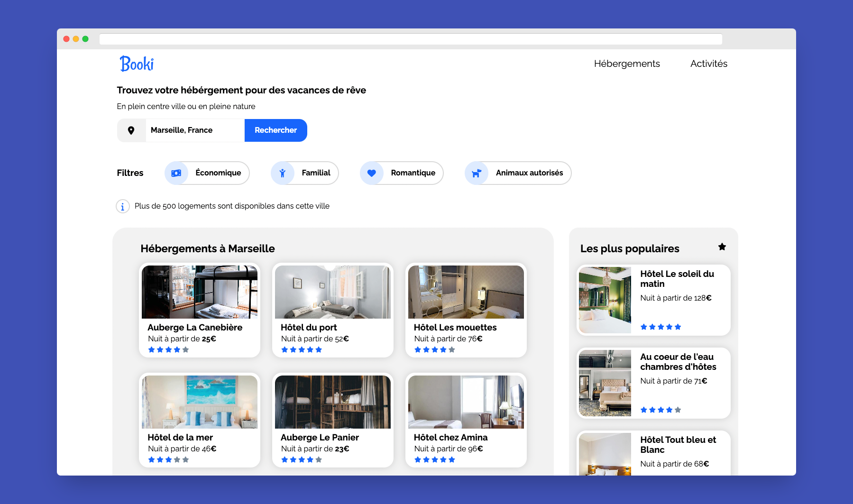This screenshot has width=853, height=504.
Task: Click the info icon about 500 logements
Action: click(x=122, y=206)
